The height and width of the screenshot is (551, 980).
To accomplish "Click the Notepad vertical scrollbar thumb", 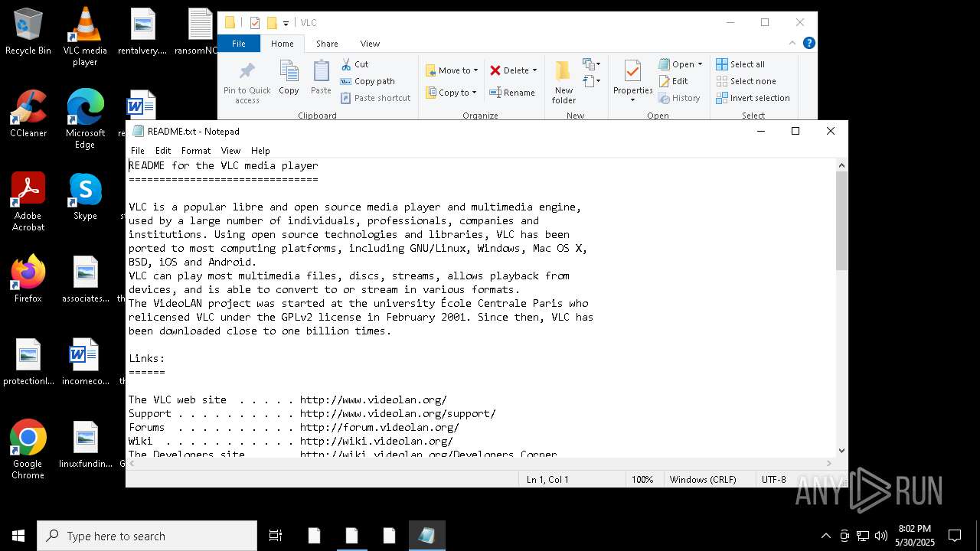I will (x=841, y=220).
